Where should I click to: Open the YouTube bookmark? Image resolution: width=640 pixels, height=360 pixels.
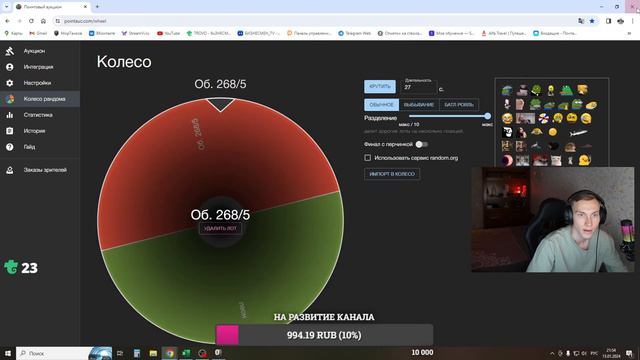[x=168, y=33]
